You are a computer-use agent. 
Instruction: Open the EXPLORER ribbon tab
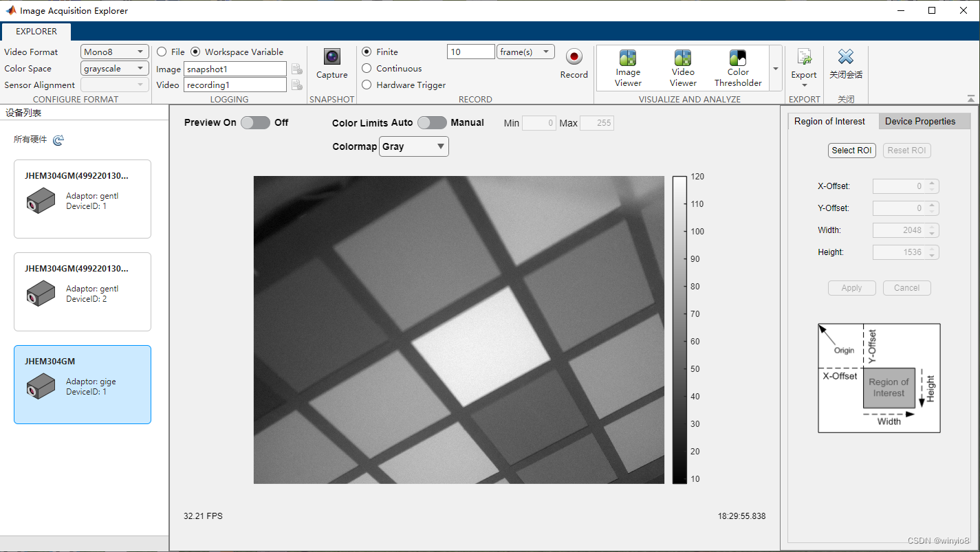36,31
